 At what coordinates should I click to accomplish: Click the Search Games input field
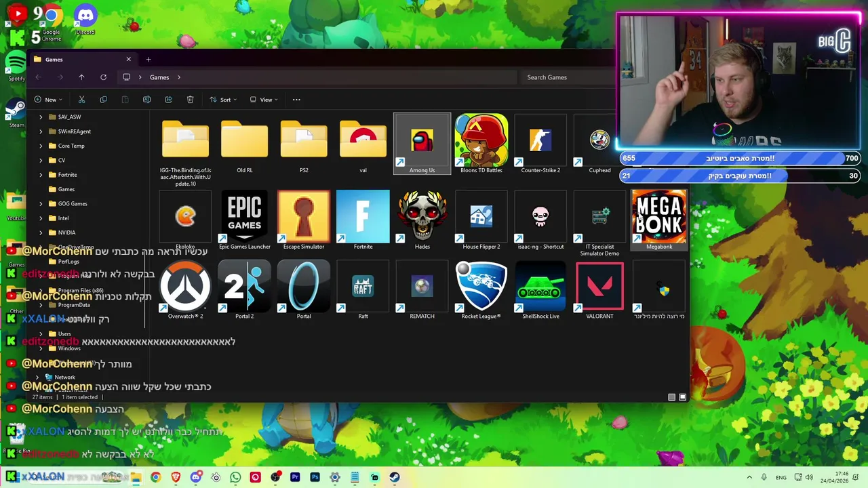pos(568,77)
